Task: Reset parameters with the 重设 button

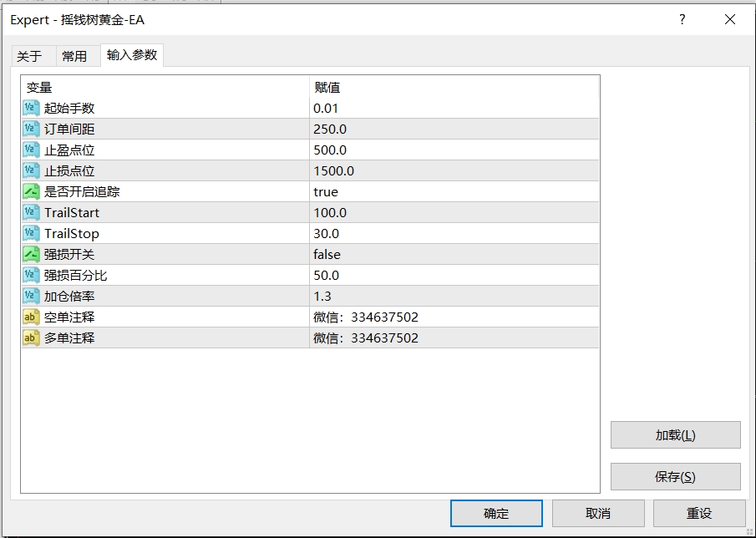Action: coord(699,513)
